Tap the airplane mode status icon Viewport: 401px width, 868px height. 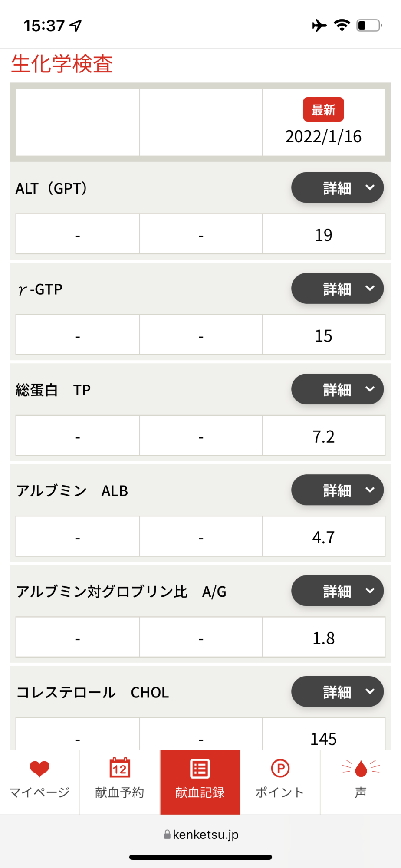pos(319,26)
